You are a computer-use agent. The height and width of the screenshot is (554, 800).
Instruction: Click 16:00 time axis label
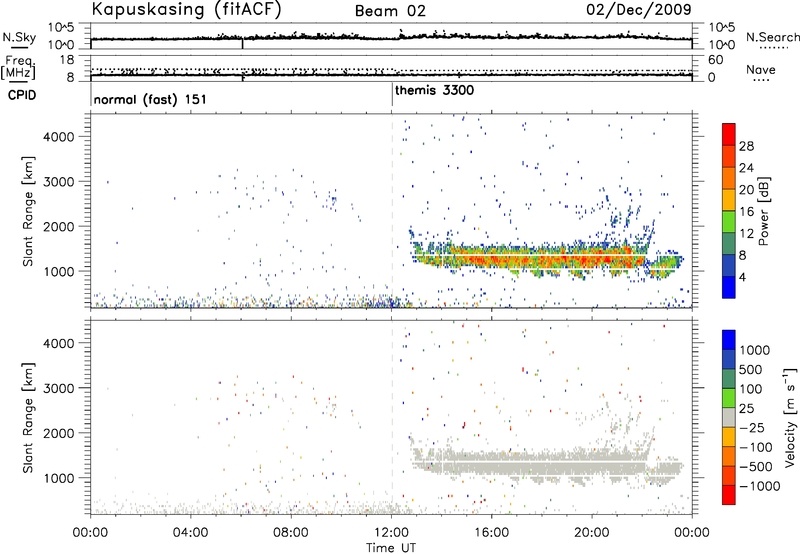coord(492,532)
